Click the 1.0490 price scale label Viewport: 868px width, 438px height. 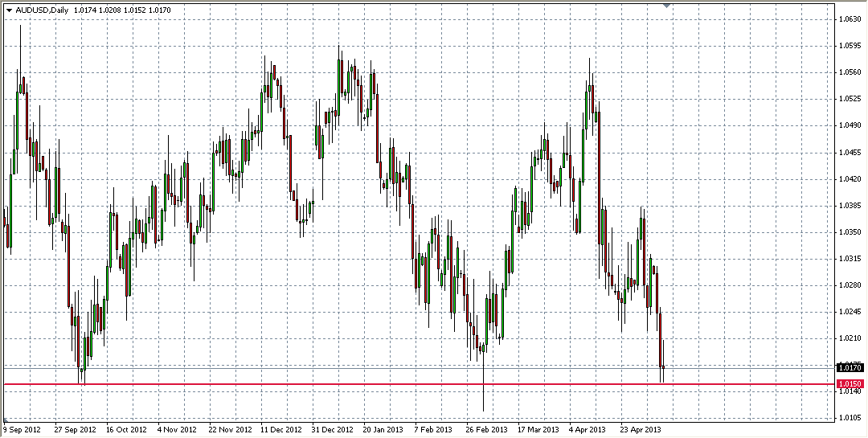[x=850, y=125]
